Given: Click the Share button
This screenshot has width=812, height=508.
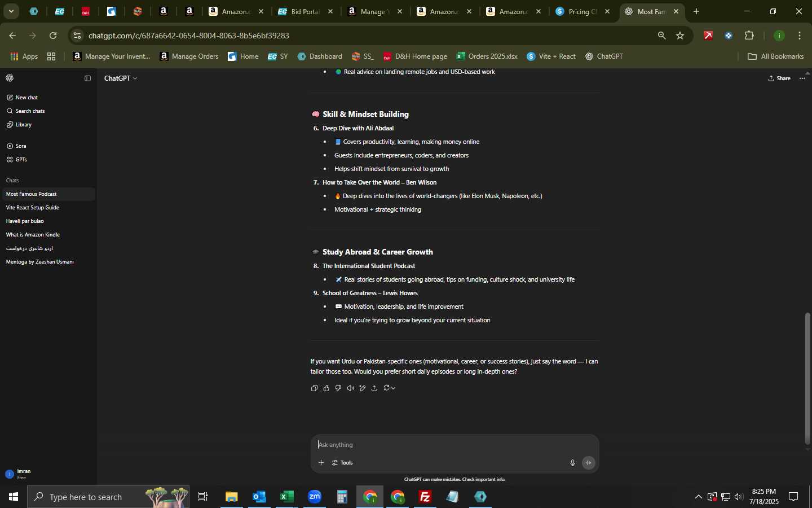Looking at the screenshot, I should click(779, 78).
